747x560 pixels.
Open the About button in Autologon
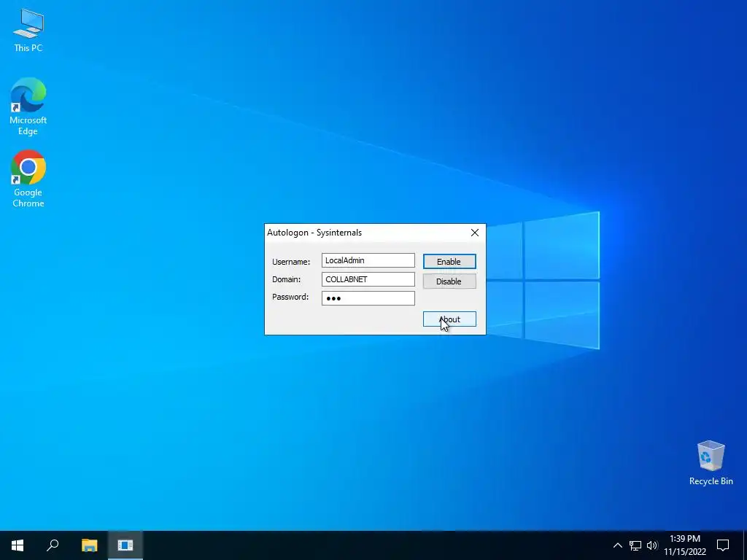[449, 319]
